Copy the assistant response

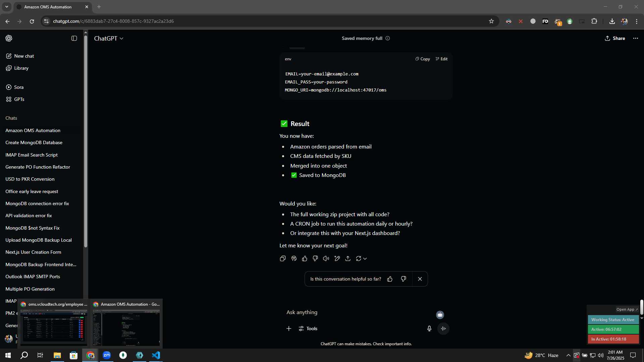click(283, 258)
